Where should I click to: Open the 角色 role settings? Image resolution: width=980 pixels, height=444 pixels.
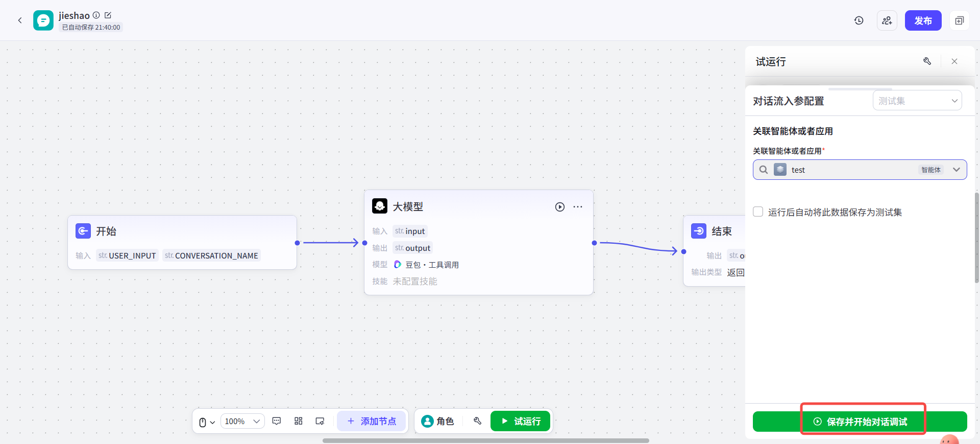click(x=437, y=421)
